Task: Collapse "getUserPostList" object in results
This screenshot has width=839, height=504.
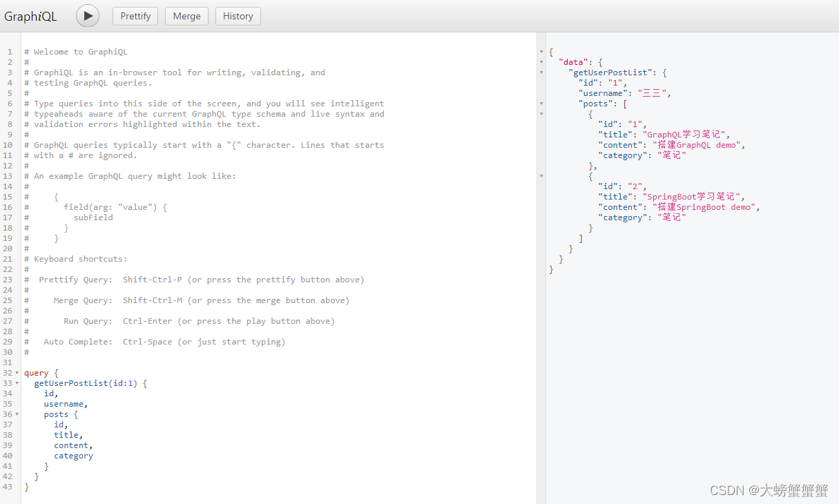Action: [x=541, y=72]
